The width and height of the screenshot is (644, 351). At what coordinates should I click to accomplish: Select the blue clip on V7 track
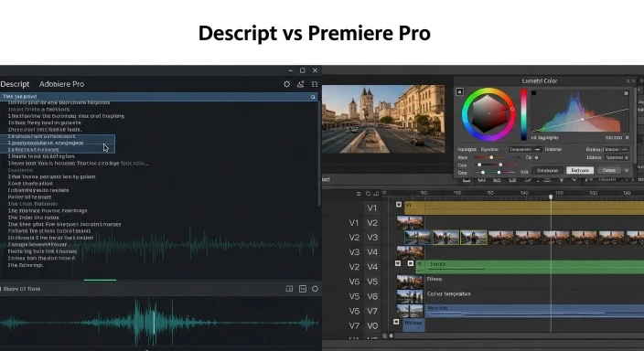535,311
